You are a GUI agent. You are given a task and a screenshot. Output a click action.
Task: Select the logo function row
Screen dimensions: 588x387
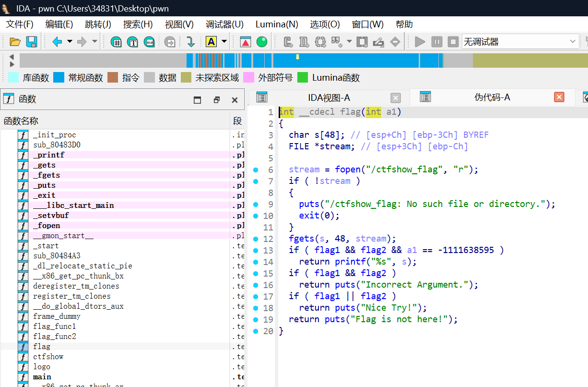click(x=122, y=366)
